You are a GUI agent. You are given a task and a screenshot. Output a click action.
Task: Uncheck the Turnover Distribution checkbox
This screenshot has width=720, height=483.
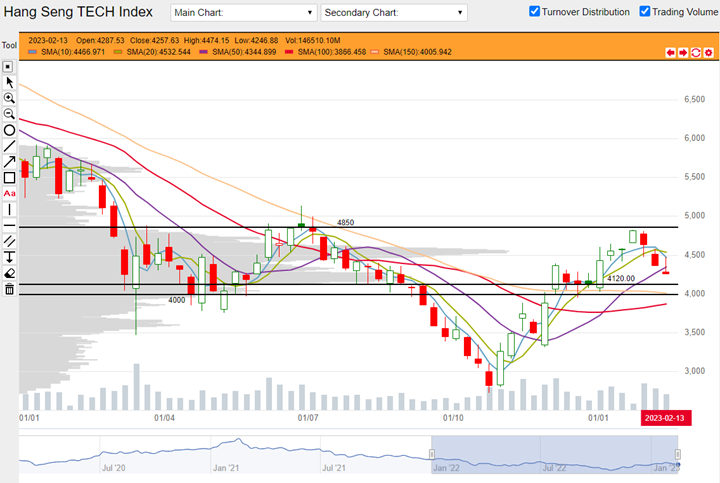pyautogui.click(x=534, y=11)
